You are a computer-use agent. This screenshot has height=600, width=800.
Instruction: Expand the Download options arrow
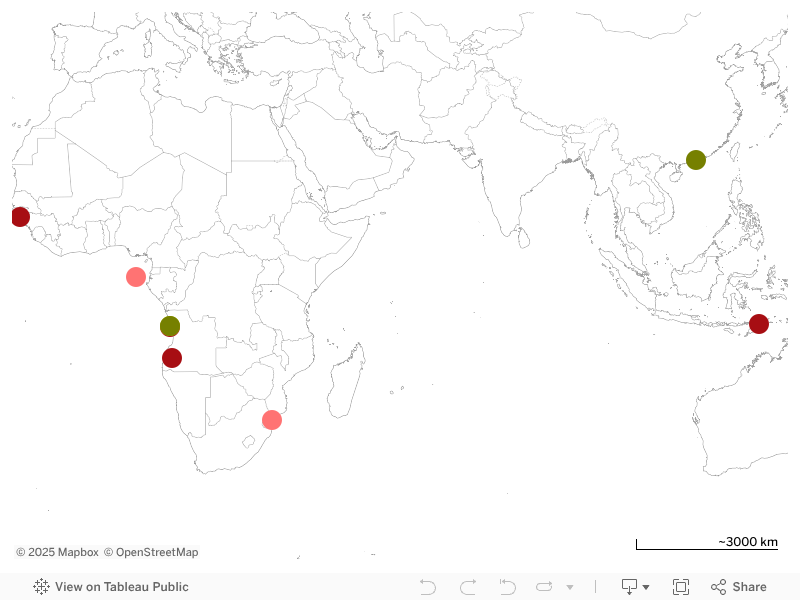click(646, 587)
